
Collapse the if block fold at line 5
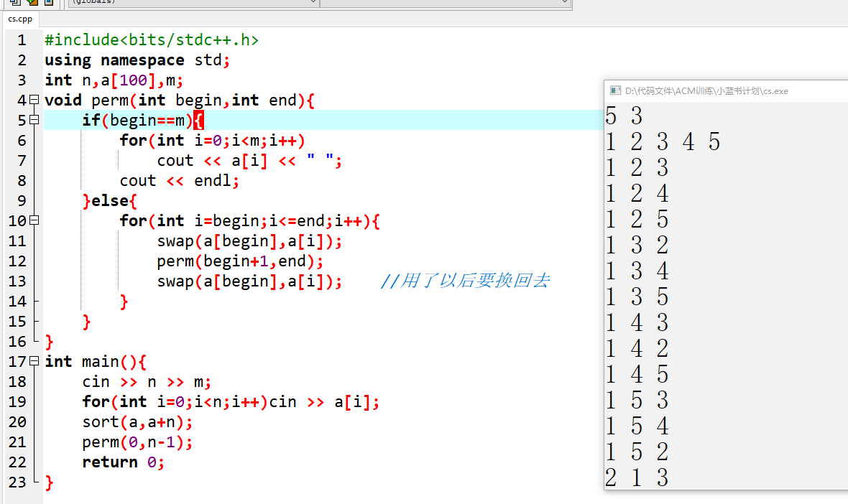tap(34, 119)
